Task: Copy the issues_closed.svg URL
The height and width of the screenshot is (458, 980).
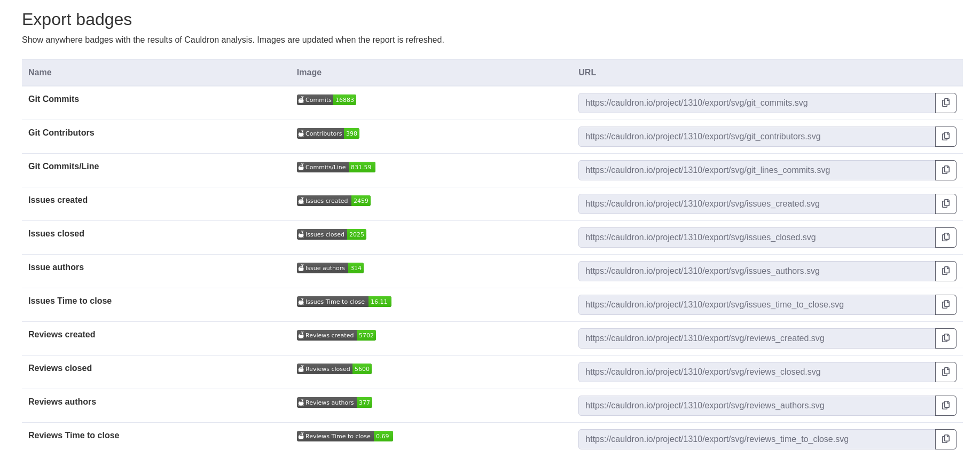Action: pos(945,238)
